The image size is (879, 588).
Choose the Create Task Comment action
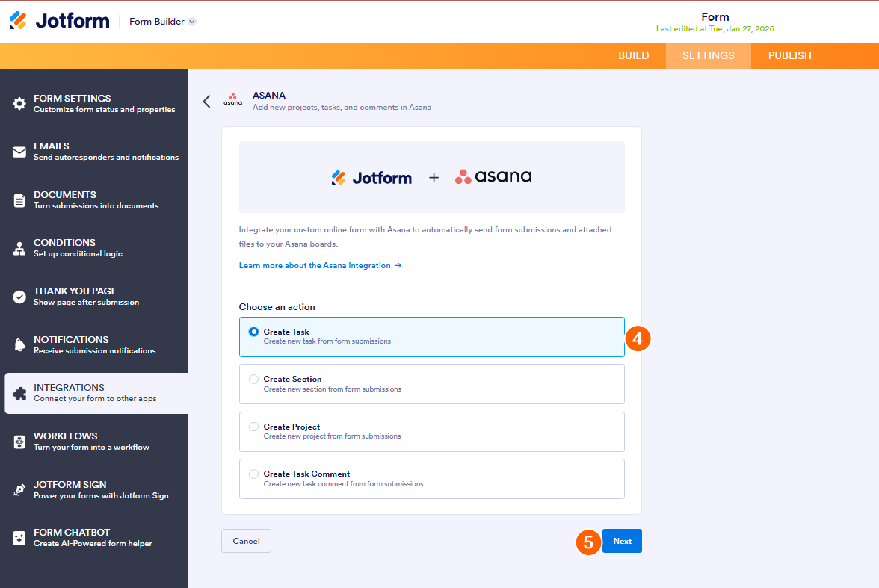tap(253, 474)
